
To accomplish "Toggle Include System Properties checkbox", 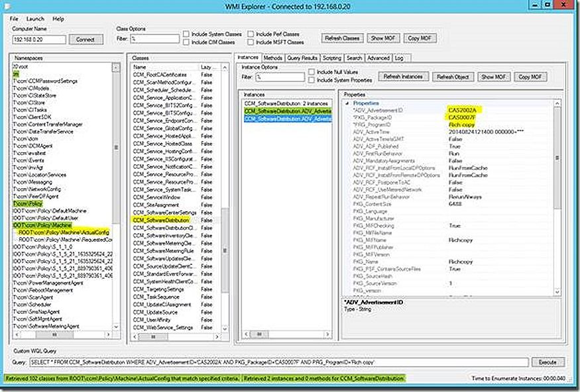I will (x=312, y=80).
